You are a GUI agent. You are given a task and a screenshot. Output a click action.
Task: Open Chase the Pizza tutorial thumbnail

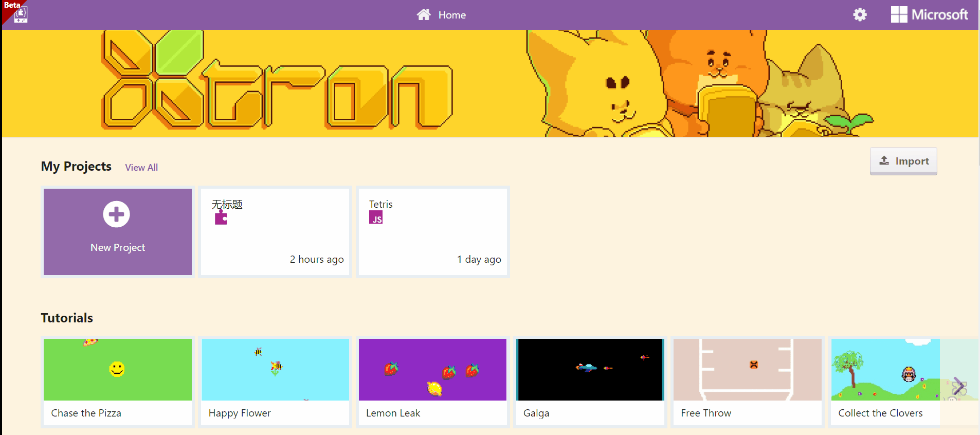[x=118, y=370]
